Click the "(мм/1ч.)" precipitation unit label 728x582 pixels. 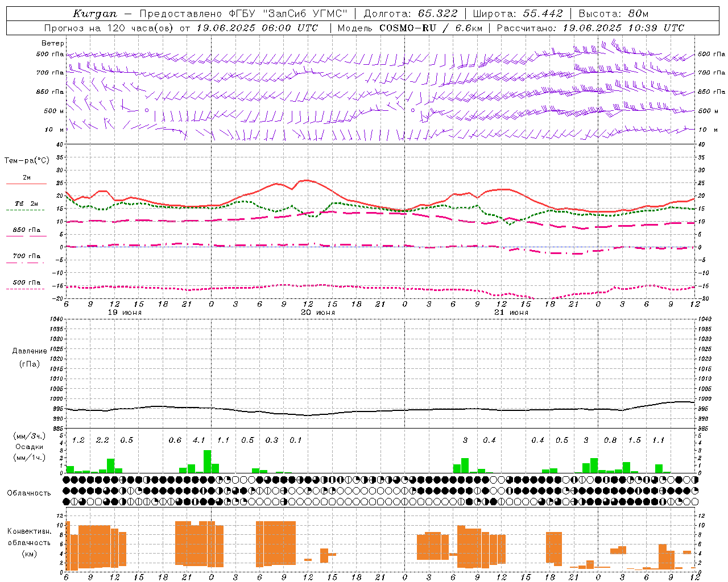click(30, 458)
